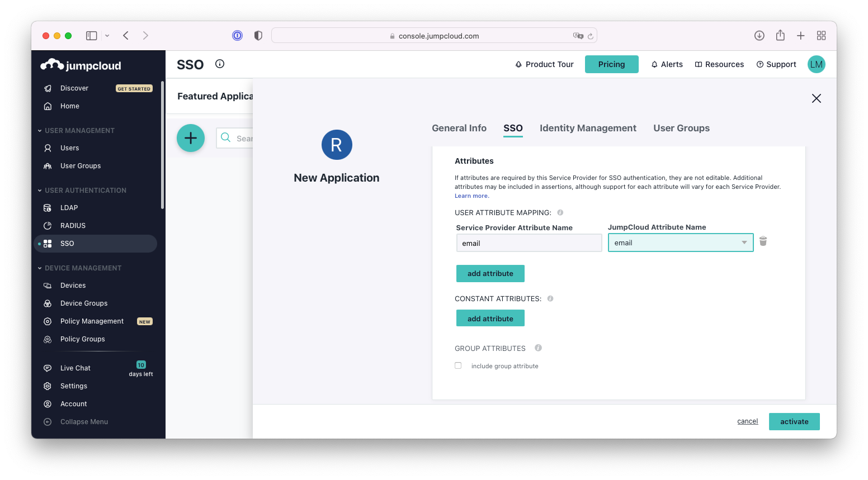The width and height of the screenshot is (868, 480).
Task: Open the Safari sidebar dropdown chevron
Action: coord(107,36)
